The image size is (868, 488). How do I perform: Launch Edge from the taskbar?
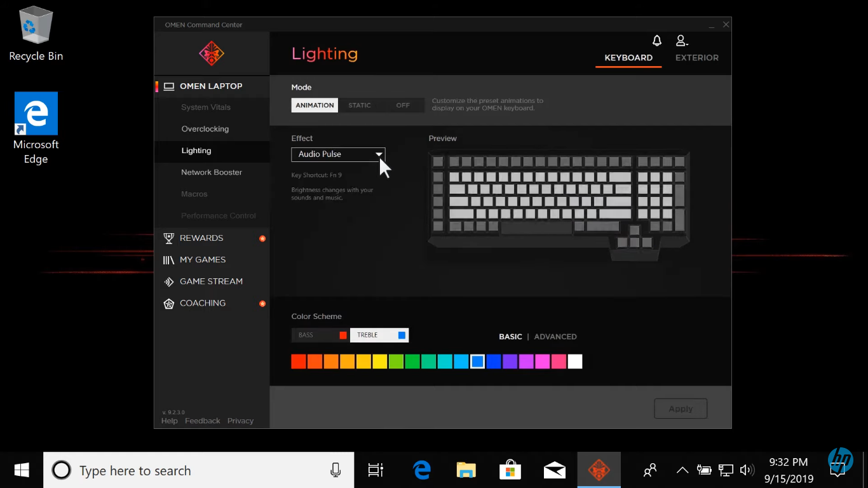coord(422,470)
